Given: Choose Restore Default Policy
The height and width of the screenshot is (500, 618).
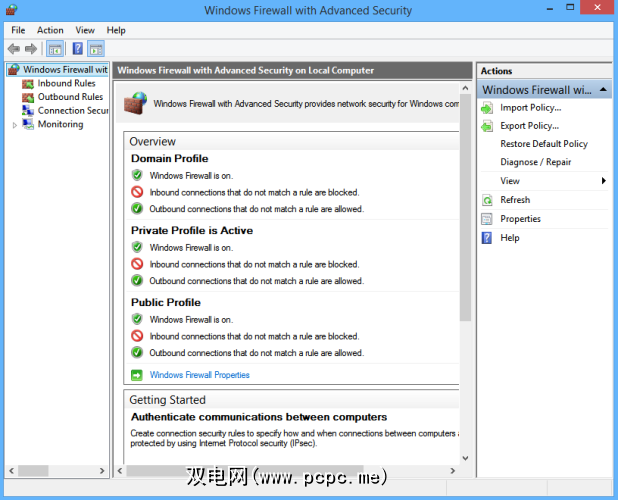Looking at the screenshot, I should pyautogui.click(x=544, y=144).
